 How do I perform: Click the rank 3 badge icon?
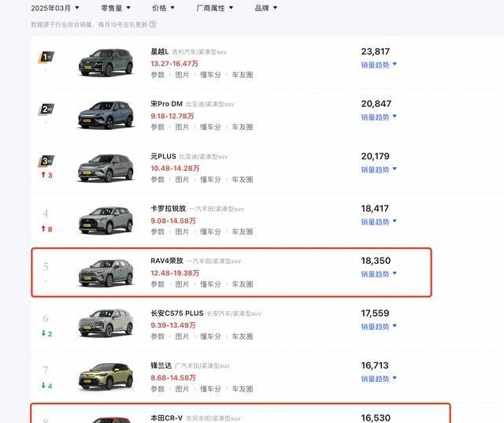point(46,161)
